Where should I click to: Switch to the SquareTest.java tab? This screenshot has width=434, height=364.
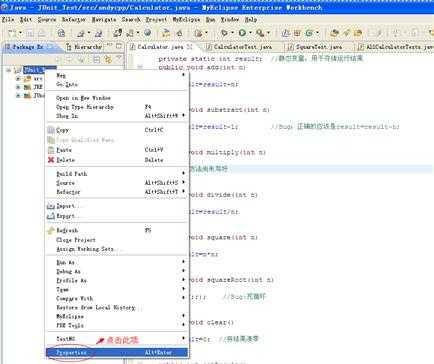pos(315,47)
